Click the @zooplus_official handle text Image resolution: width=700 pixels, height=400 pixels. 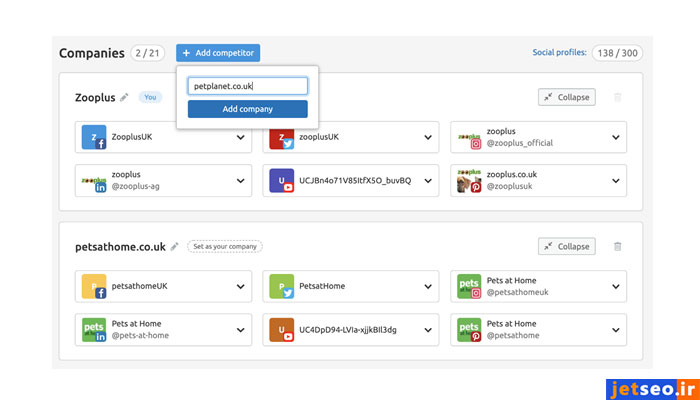(520, 143)
